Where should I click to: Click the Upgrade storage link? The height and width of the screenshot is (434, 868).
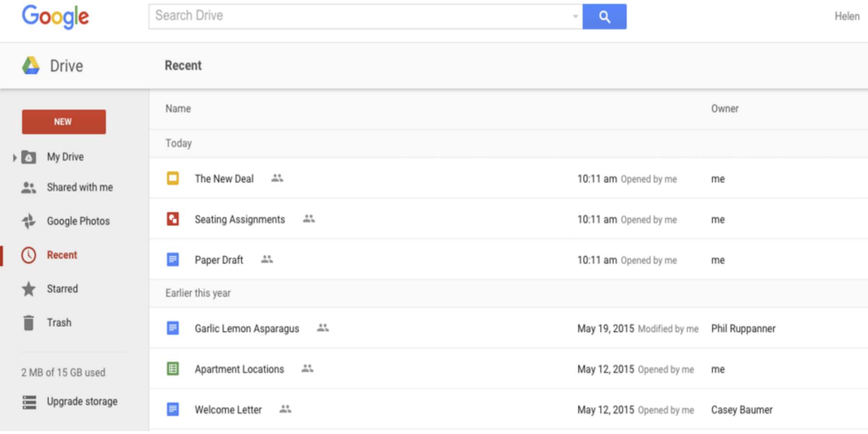pos(82,401)
